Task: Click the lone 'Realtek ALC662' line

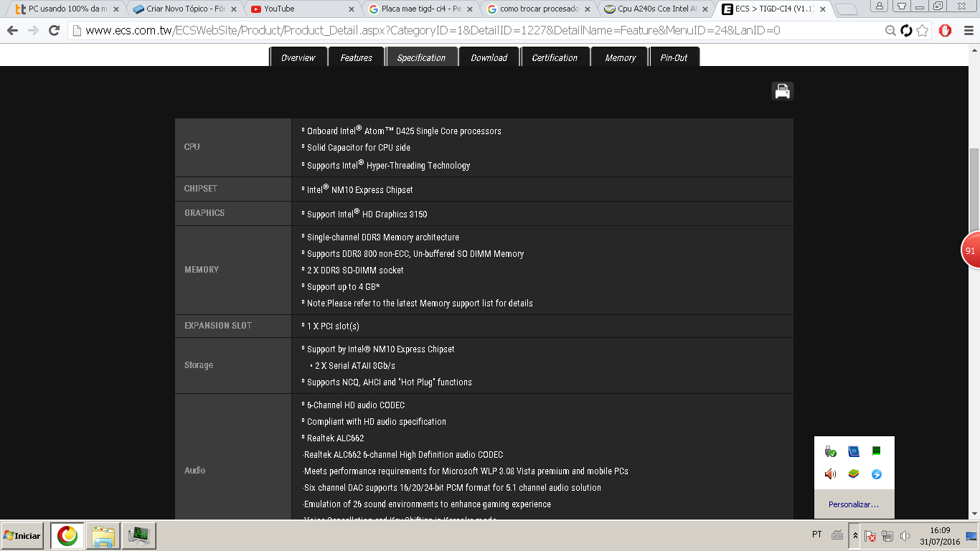Action: tap(335, 438)
